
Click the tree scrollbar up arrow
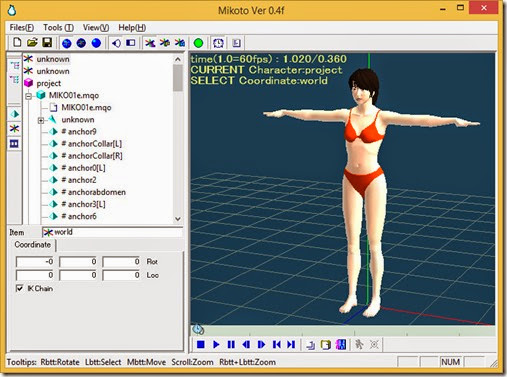178,59
